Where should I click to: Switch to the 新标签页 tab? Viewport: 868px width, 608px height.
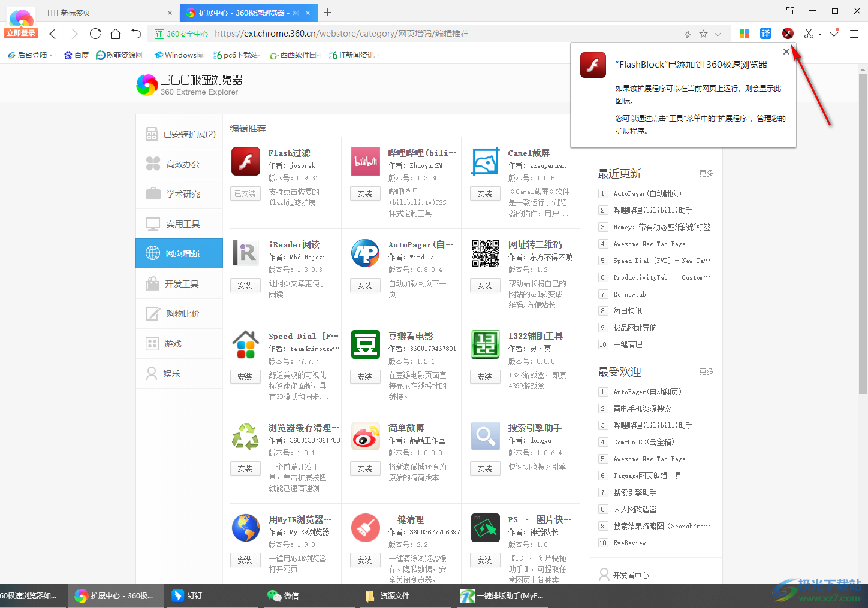point(108,13)
